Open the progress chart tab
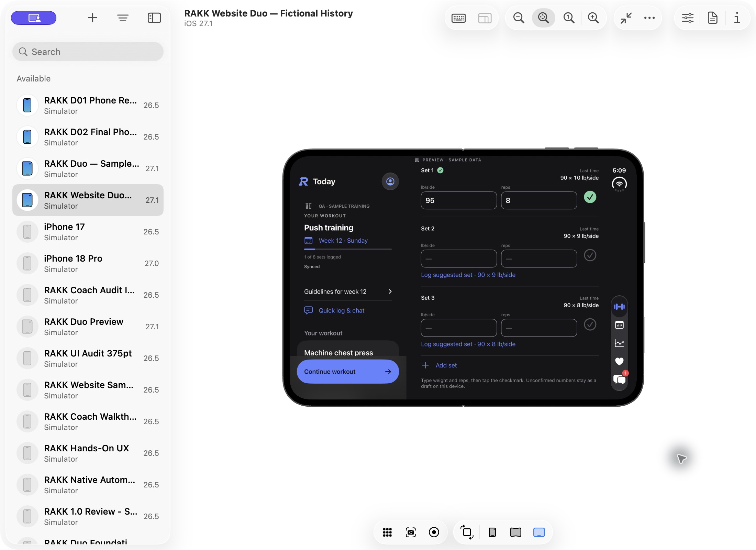 tap(619, 343)
